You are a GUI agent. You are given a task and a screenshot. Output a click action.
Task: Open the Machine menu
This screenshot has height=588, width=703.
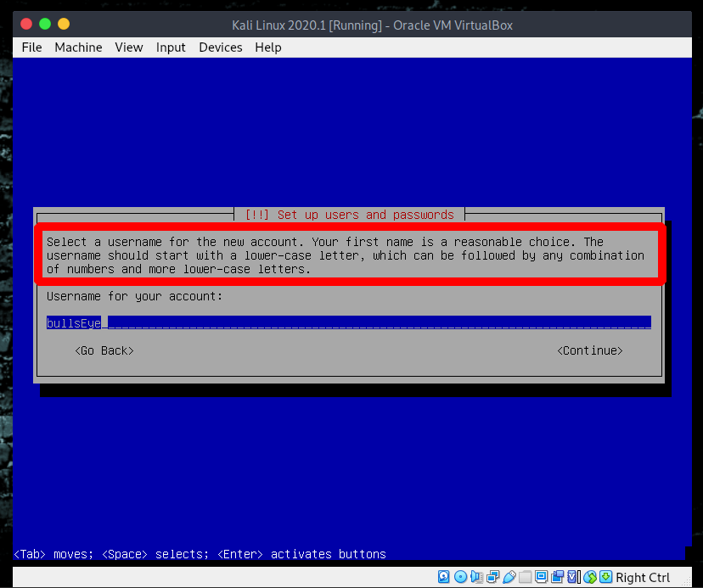click(x=78, y=48)
